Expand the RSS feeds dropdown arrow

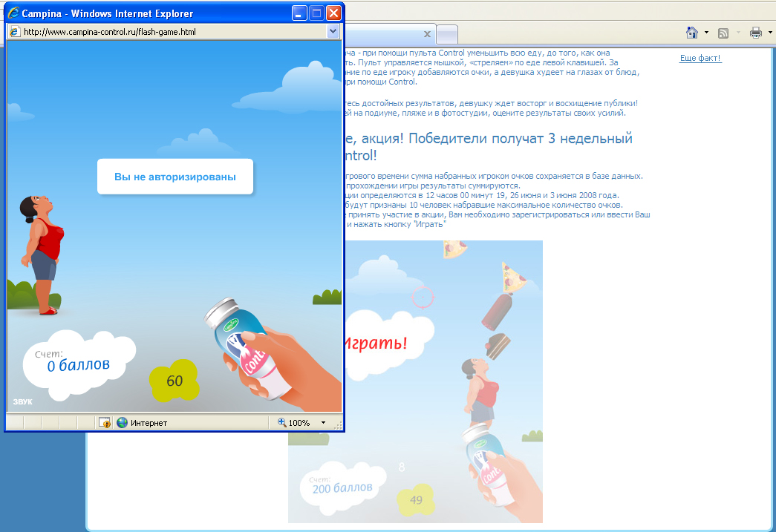coord(738,33)
